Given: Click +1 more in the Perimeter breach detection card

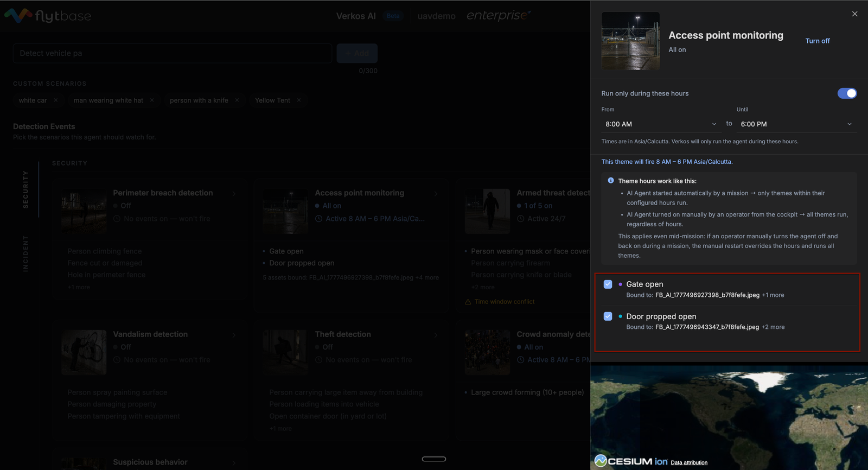Looking at the screenshot, I should (x=79, y=287).
